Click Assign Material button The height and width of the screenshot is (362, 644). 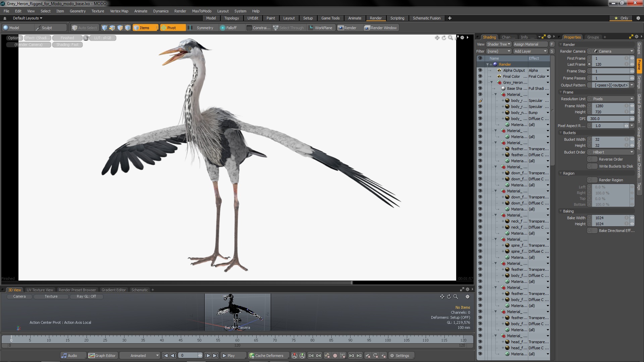pyautogui.click(x=530, y=44)
